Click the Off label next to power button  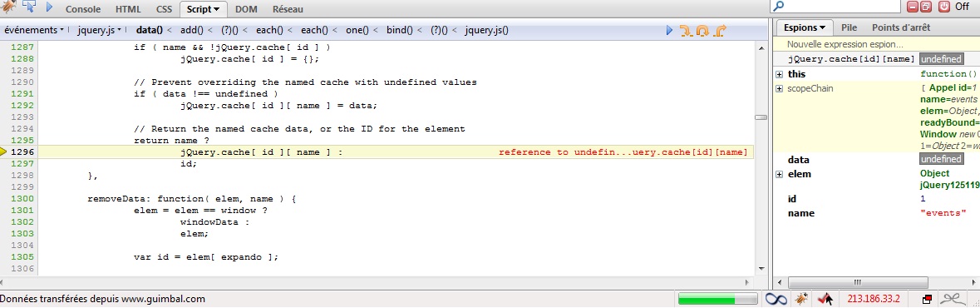pyautogui.click(x=962, y=7)
